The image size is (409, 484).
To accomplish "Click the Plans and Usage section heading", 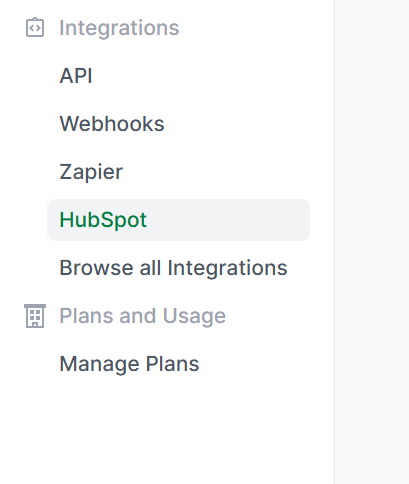I will point(143,316).
